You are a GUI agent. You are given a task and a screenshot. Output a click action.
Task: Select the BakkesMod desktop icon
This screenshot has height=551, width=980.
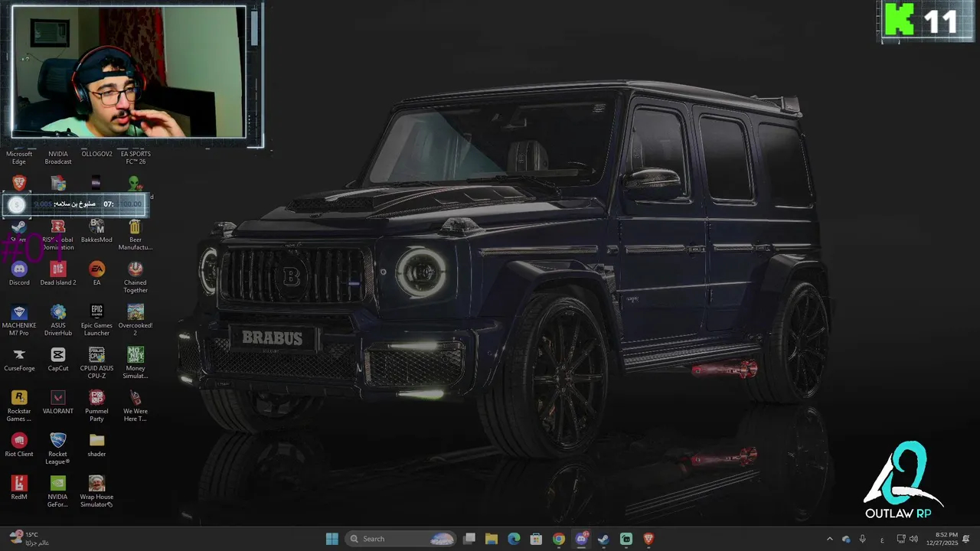coord(96,230)
